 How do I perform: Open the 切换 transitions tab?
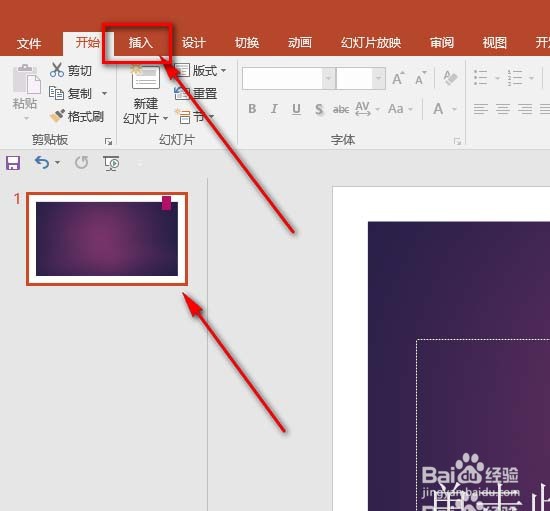click(x=247, y=43)
